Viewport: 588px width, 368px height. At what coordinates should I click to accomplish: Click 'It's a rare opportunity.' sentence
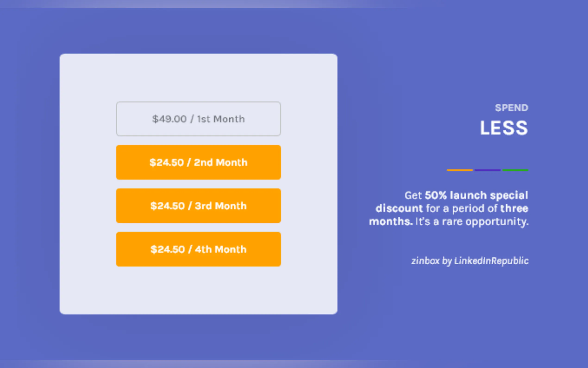472,222
